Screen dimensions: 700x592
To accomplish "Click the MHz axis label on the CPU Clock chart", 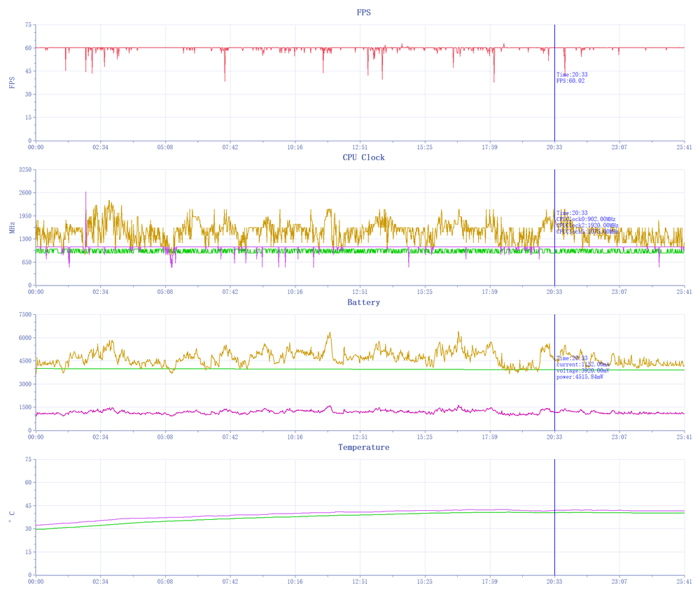I will click(11, 227).
